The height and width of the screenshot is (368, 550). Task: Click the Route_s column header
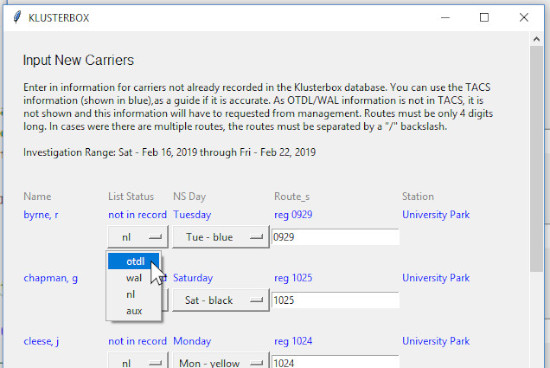click(292, 196)
